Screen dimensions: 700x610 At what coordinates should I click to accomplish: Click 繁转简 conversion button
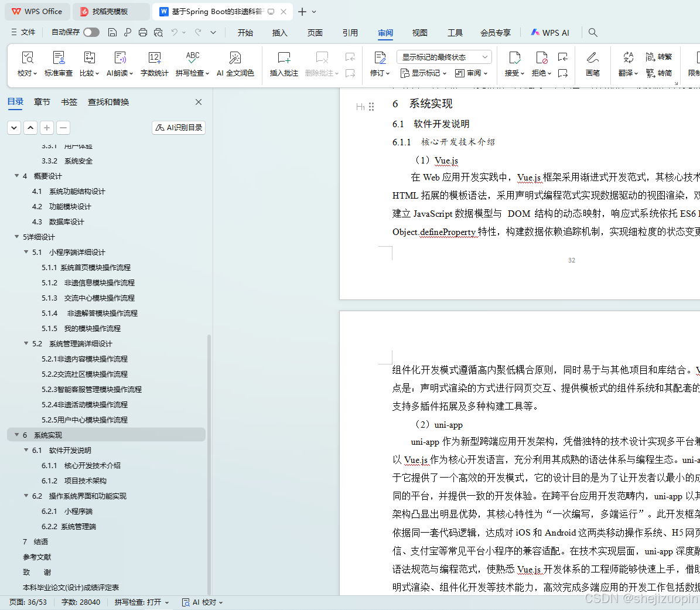click(658, 73)
